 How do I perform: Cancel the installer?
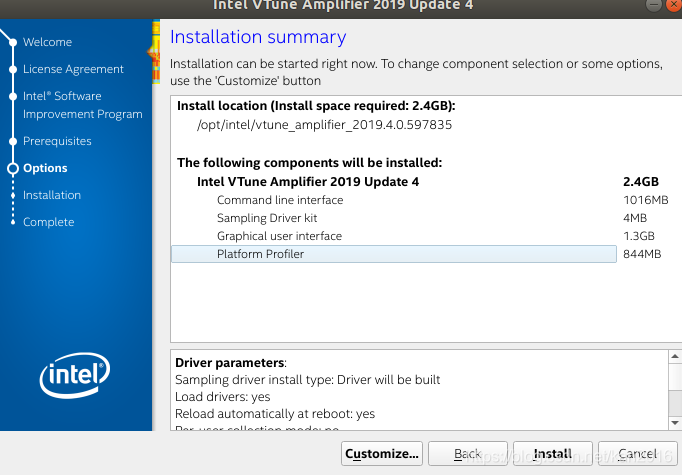(x=638, y=454)
